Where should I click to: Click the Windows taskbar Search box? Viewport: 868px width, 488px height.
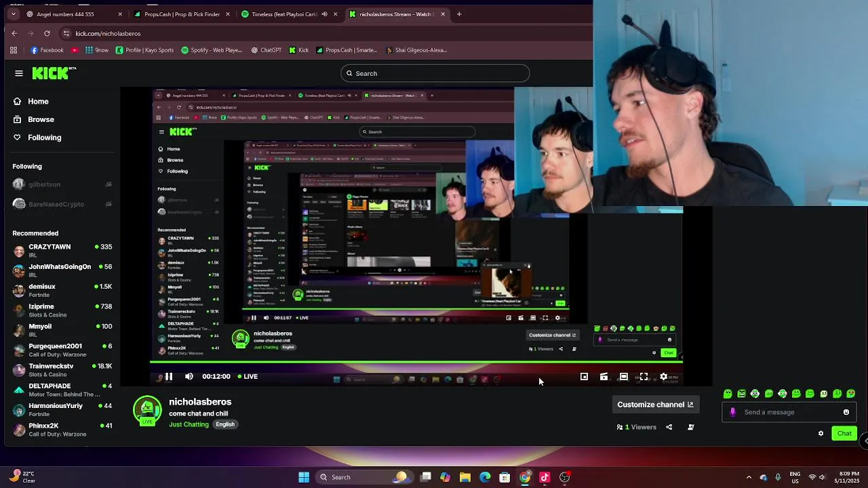(365, 477)
